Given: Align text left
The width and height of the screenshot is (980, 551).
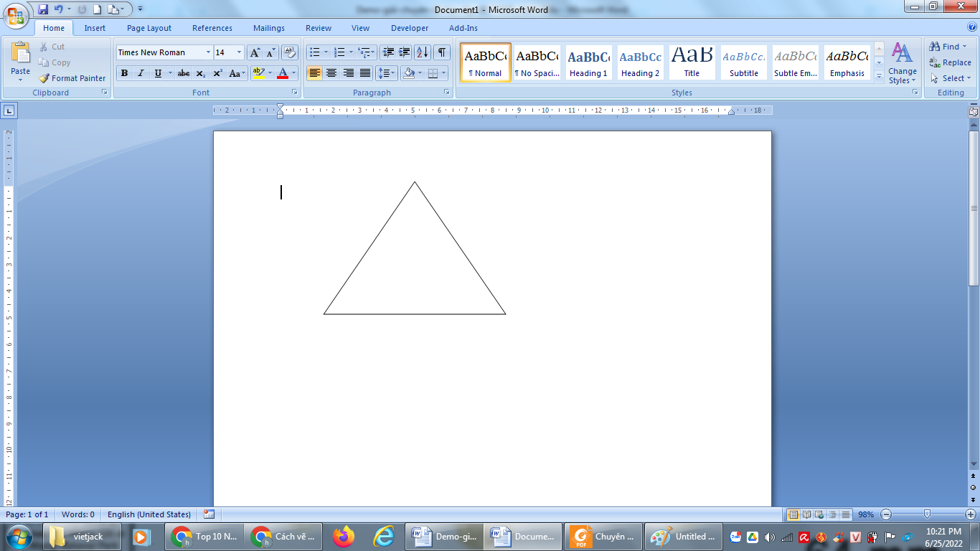Looking at the screenshot, I should click(x=314, y=73).
